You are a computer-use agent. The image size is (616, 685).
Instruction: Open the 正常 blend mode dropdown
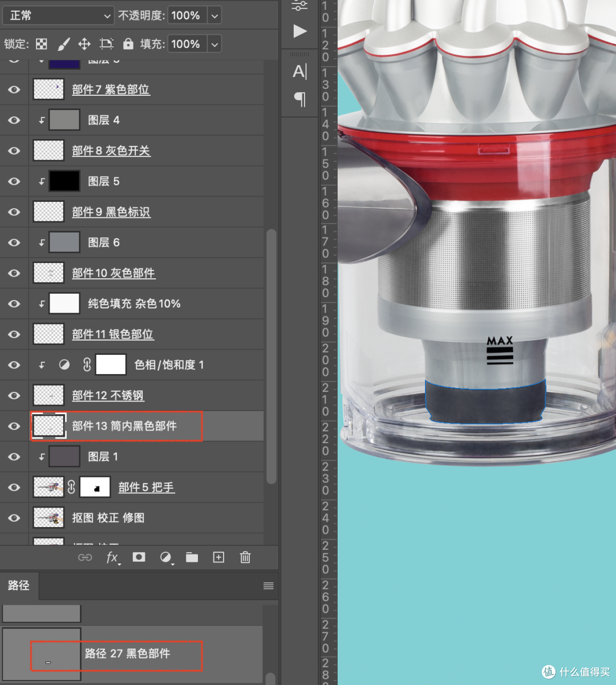(59, 15)
